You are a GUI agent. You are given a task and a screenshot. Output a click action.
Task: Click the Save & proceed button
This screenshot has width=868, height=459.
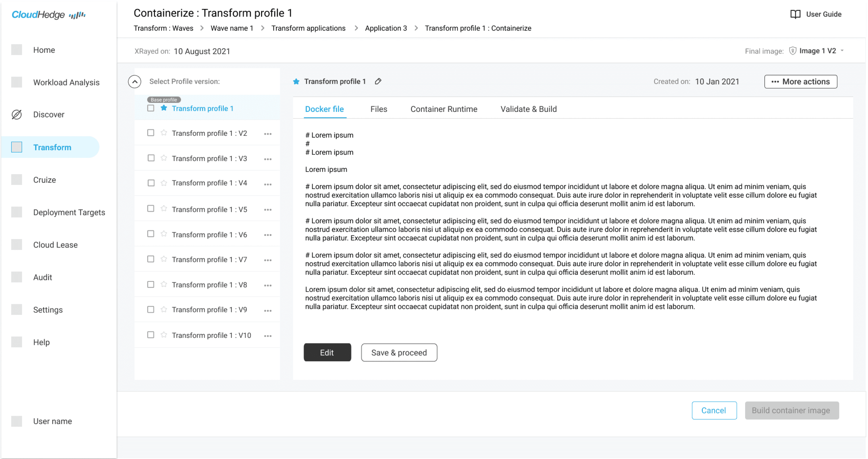coord(399,353)
